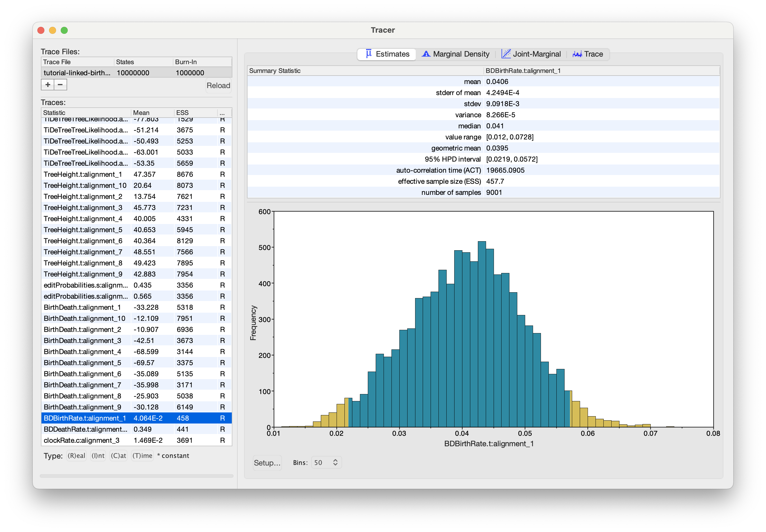Open the Joint-Marginal tab
766x532 pixels.
point(531,54)
